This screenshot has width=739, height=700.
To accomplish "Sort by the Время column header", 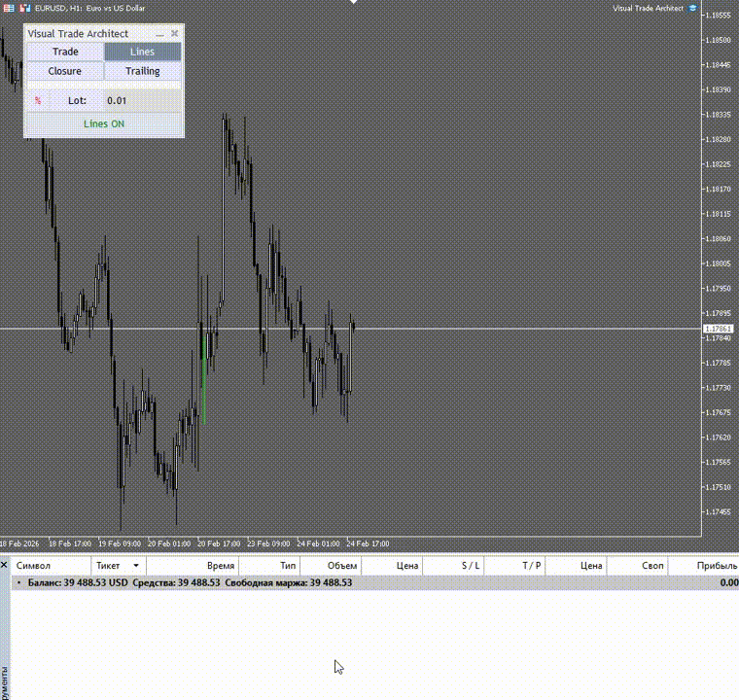I will tap(193, 566).
